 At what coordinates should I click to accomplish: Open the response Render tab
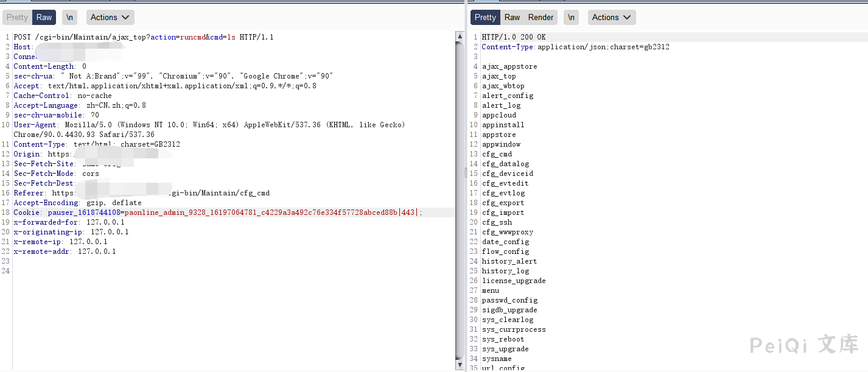[x=541, y=17]
